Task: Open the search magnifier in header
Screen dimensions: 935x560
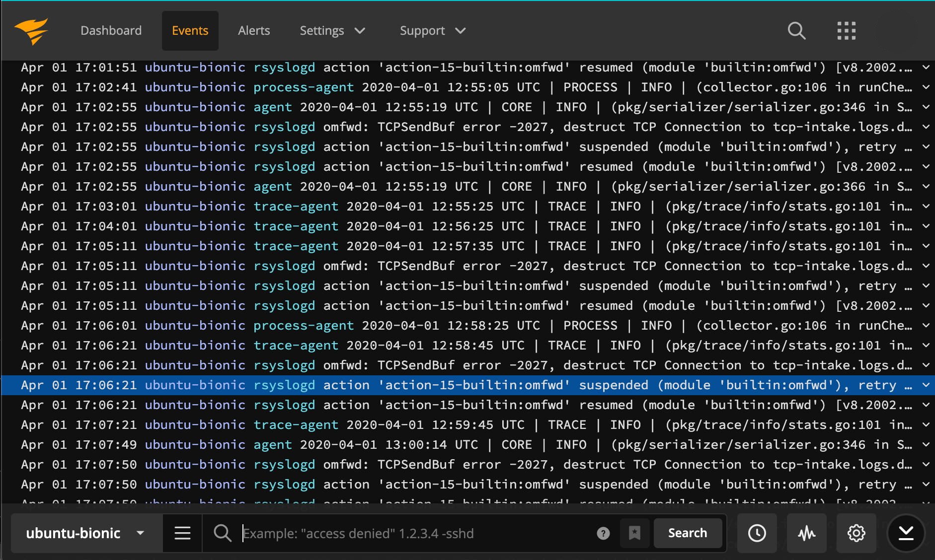Action: tap(796, 31)
